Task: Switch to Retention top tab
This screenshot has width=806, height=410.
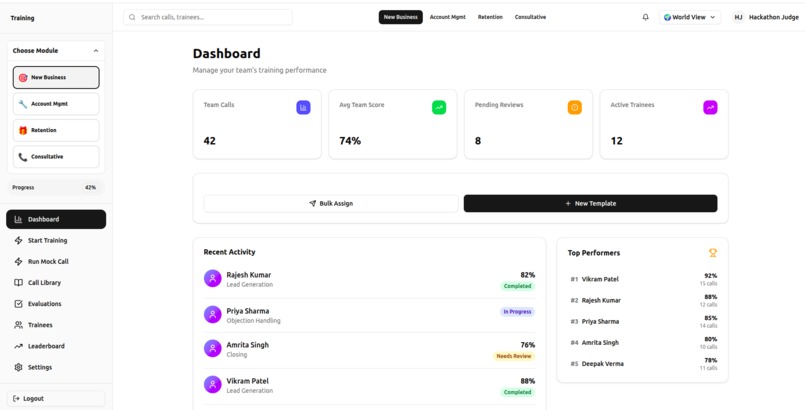Action: coord(490,17)
